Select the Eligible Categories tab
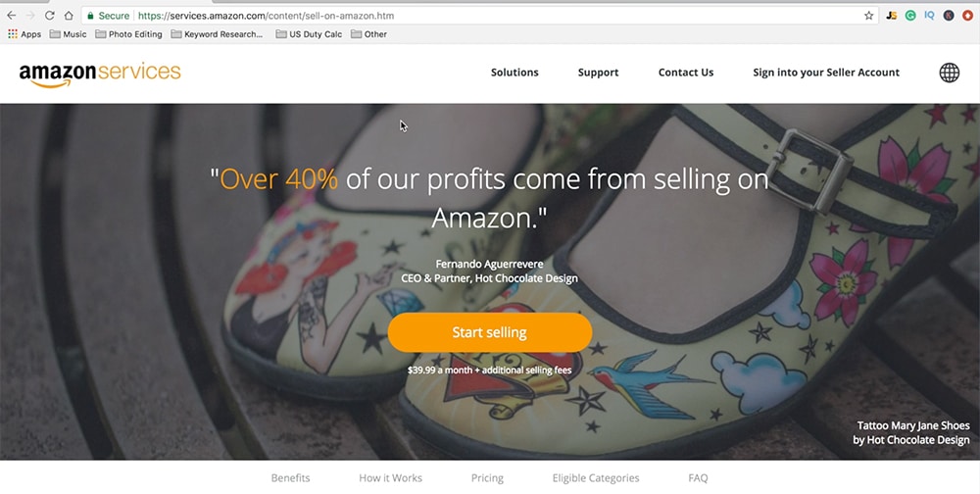 pyautogui.click(x=596, y=477)
